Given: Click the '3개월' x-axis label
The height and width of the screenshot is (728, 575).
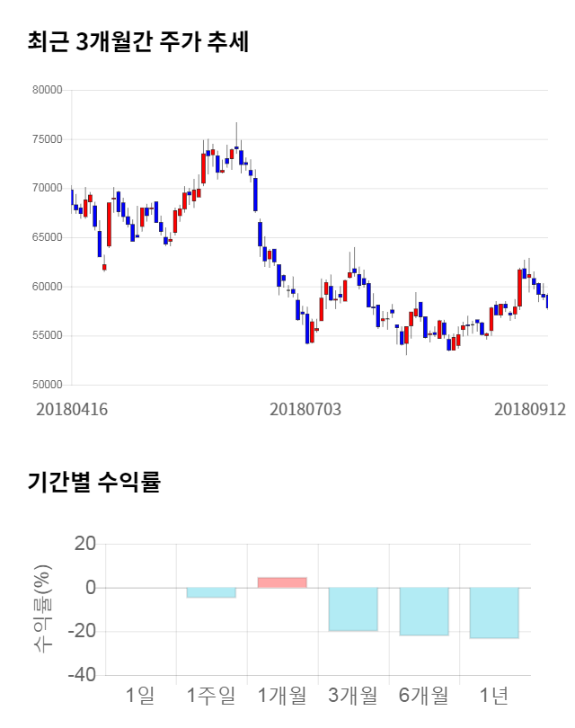Looking at the screenshot, I should pyautogui.click(x=353, y=695).
